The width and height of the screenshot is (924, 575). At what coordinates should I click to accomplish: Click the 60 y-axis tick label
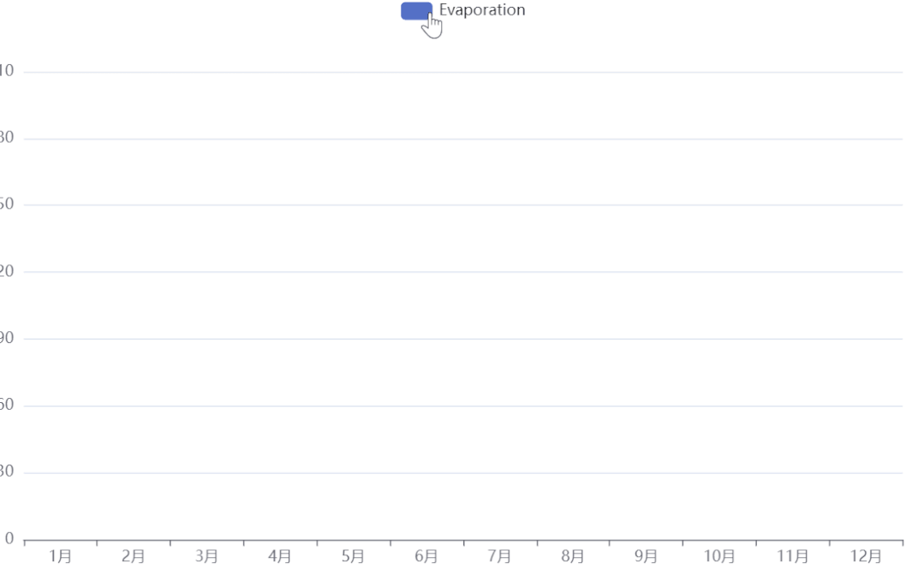[7, 406]
